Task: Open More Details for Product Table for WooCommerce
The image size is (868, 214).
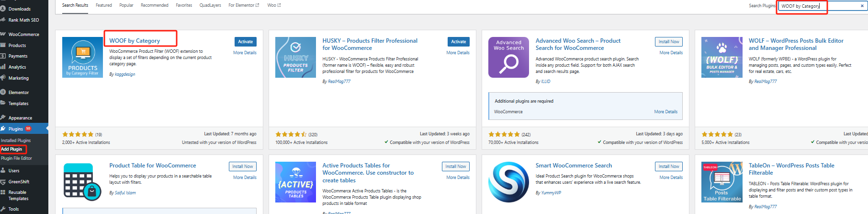Action: [x=245, y=178]
